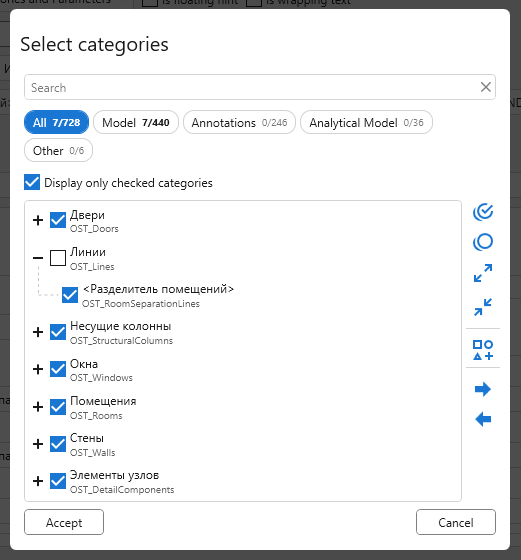The height and width of the screenshot is (560, 521).
Task: Check the Линии OST_Lines checkbox
Action: pyautogui.click(x=58, y=258)
